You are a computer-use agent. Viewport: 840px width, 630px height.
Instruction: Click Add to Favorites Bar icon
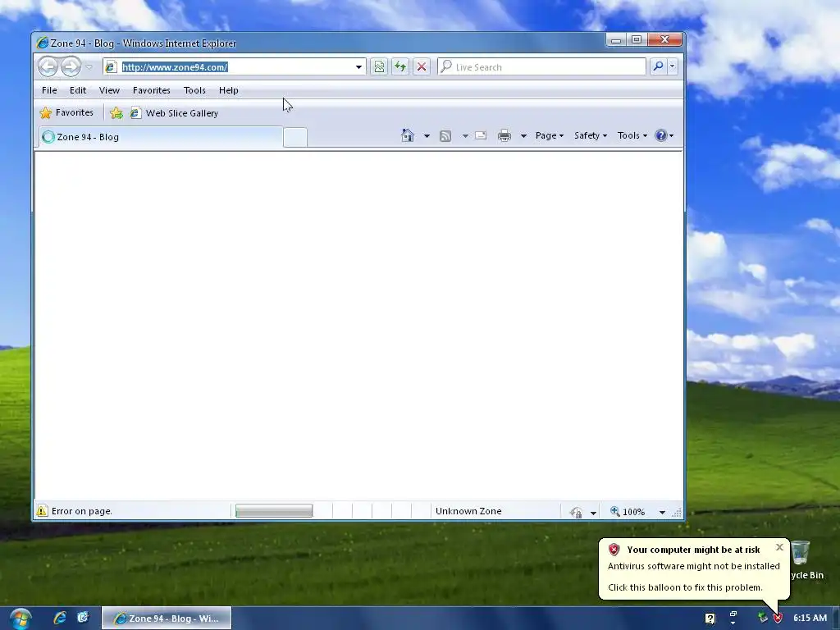pyautogui.click(x=116, y=113)
